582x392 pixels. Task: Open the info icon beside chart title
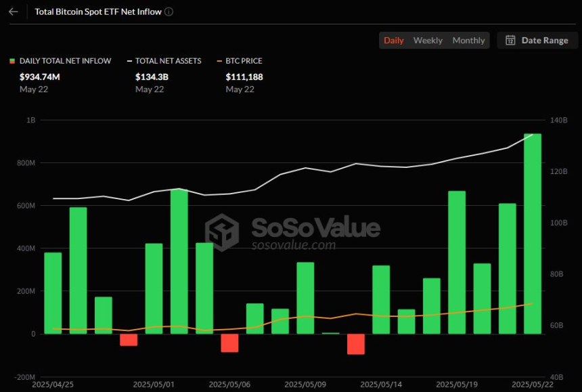click(x=169, y=12)
